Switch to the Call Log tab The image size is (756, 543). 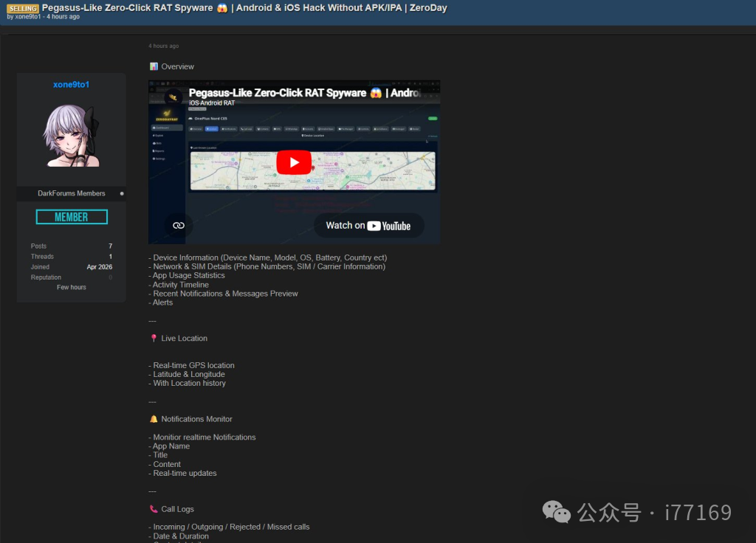tap(247, 128)
